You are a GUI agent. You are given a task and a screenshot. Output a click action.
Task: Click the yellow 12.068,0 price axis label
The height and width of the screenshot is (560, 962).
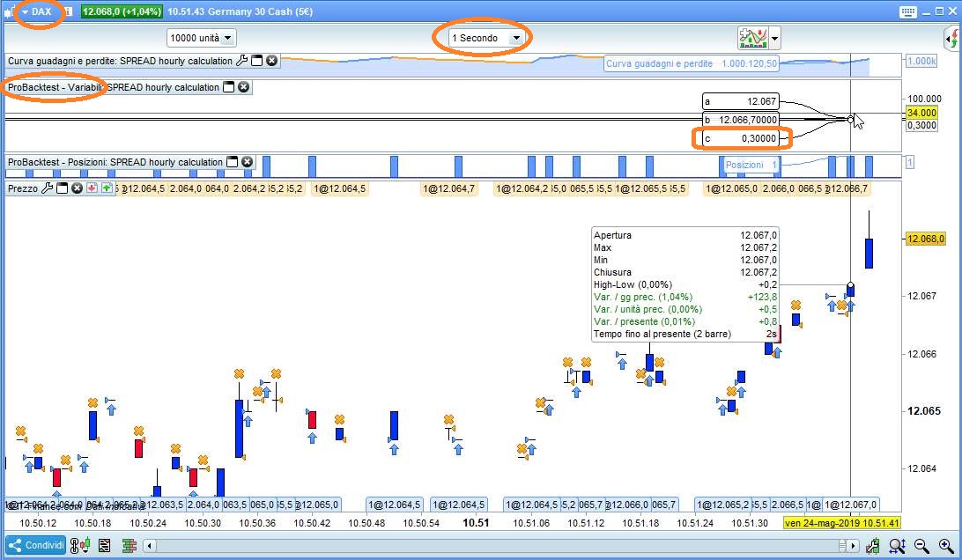(925, 239)
